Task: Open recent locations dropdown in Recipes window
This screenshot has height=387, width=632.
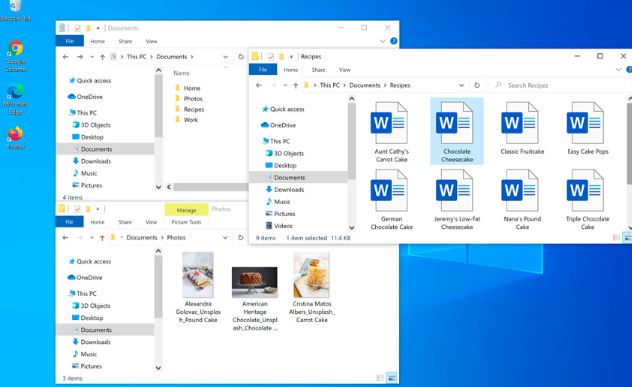Action: pyautogui.click(x=285, y=85)
